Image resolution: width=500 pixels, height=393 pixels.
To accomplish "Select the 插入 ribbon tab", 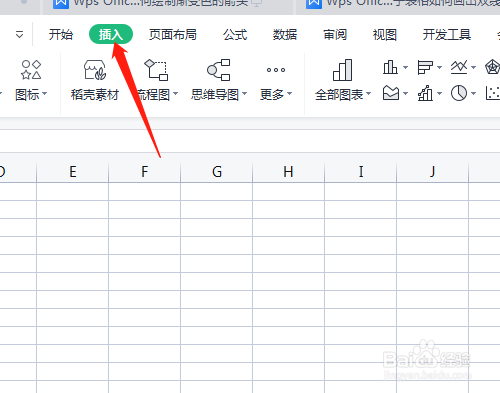I will (x=111, y=34).
